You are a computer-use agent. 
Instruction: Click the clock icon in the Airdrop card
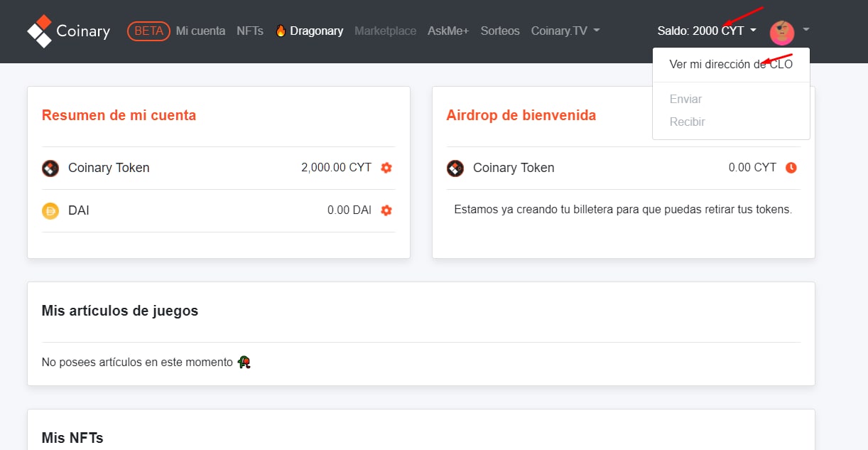(791, 168)
